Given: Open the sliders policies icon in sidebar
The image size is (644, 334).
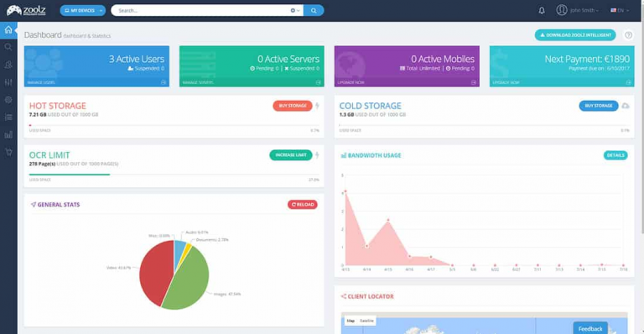Looking at the screenshot, I should [8, 82].
